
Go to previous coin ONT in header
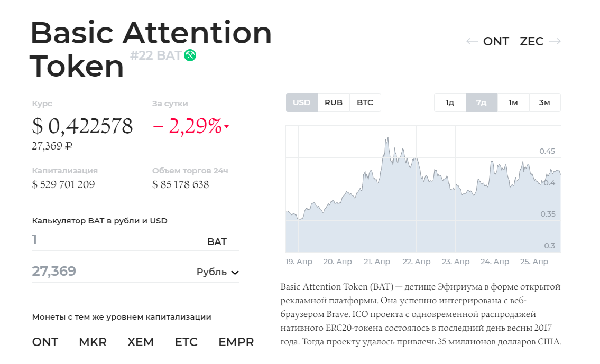pos(496,41)
